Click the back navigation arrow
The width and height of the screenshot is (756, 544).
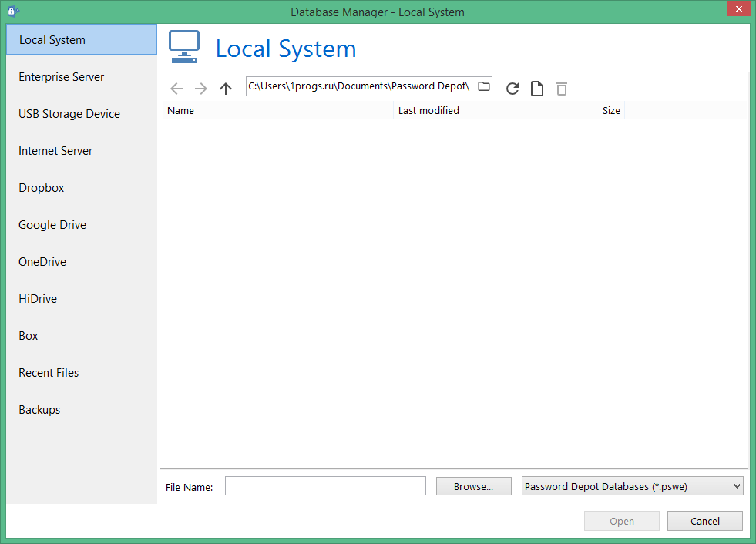[176, 89]
